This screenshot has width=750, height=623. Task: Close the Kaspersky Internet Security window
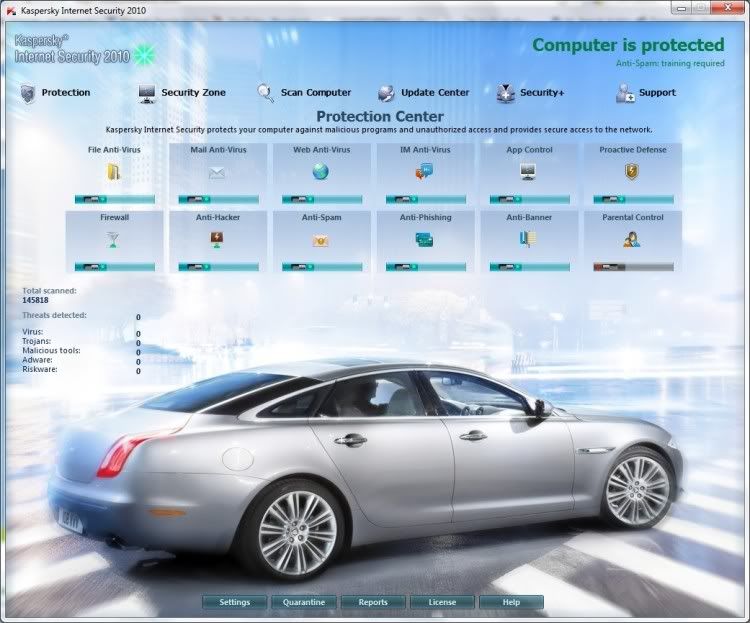(728, 8)
